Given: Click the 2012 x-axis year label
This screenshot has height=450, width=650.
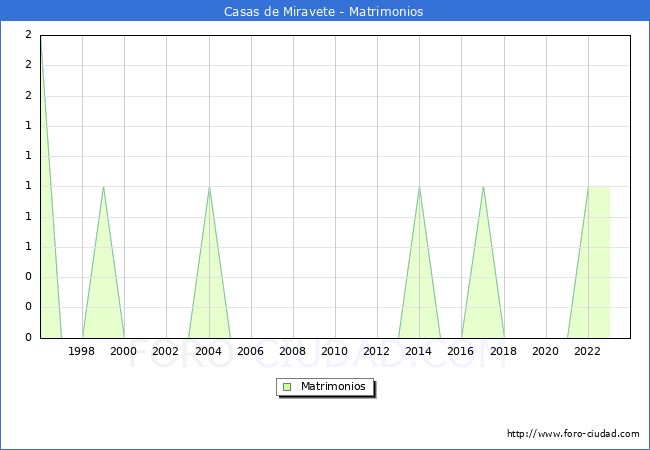Looking at the screenshot, I should [376, 351].
